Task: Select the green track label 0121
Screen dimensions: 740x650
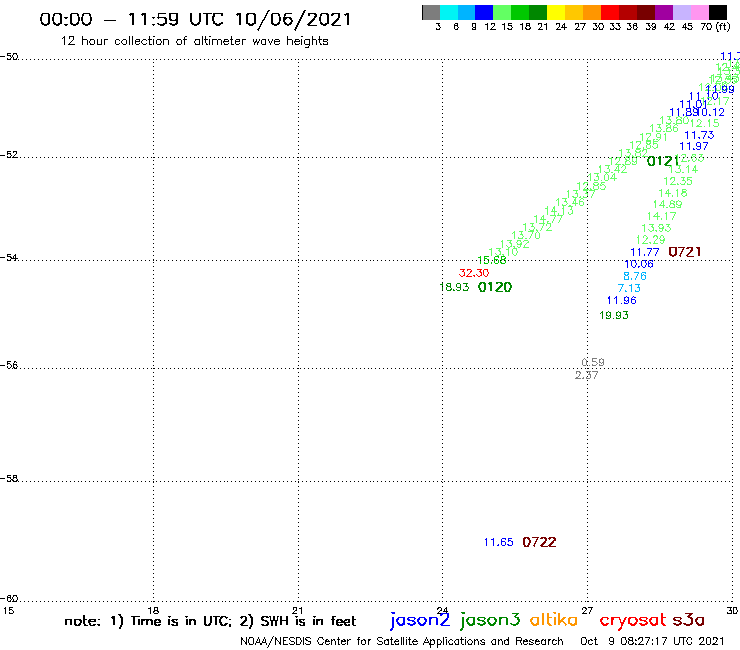Action: 663,161
